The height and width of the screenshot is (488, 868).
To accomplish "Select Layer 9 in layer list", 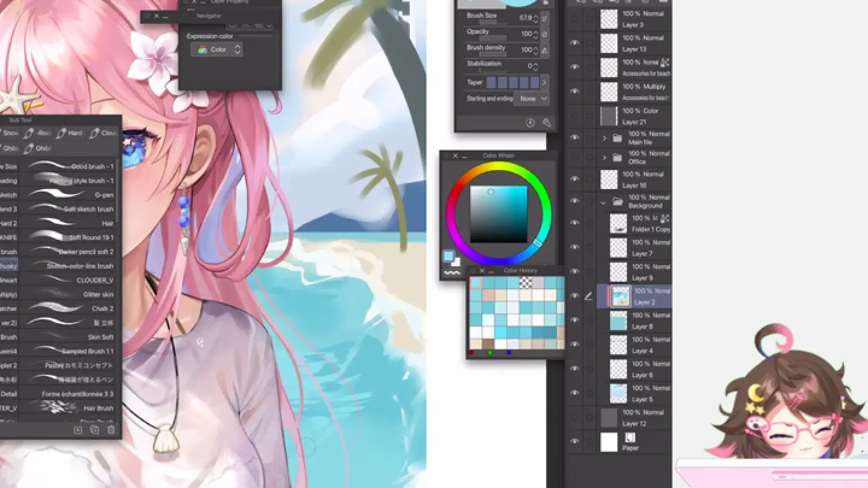I will point(634,272).
